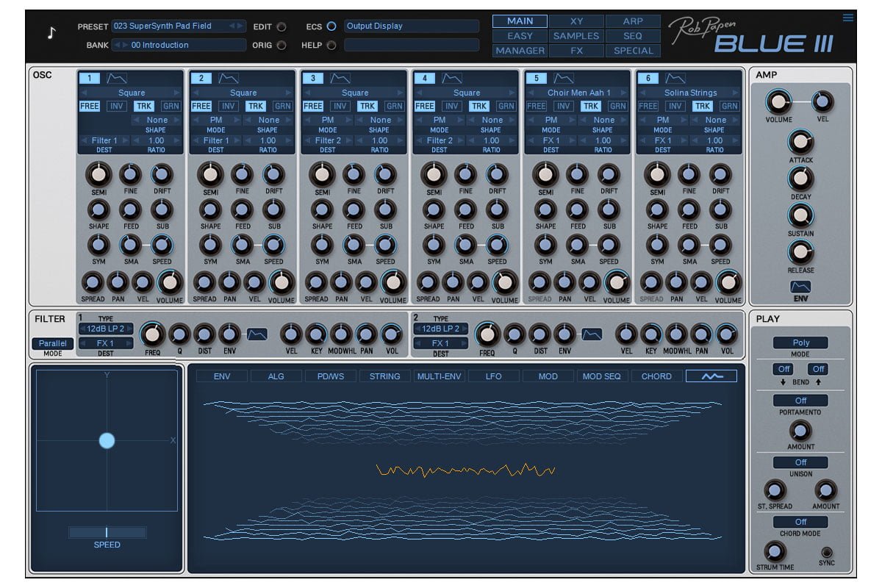Image resolution: width=882 pixels, height=588 pixels.
Task: Open oscillator 1 envelope shape icon
Action: click(x=117, y=78)
